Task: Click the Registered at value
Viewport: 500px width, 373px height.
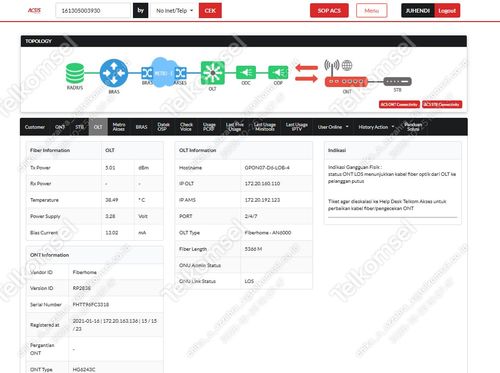Action: click(x=115, y=325)
